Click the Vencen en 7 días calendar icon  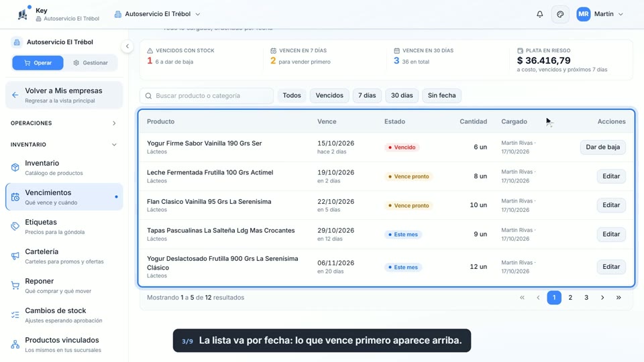point(274,50)
